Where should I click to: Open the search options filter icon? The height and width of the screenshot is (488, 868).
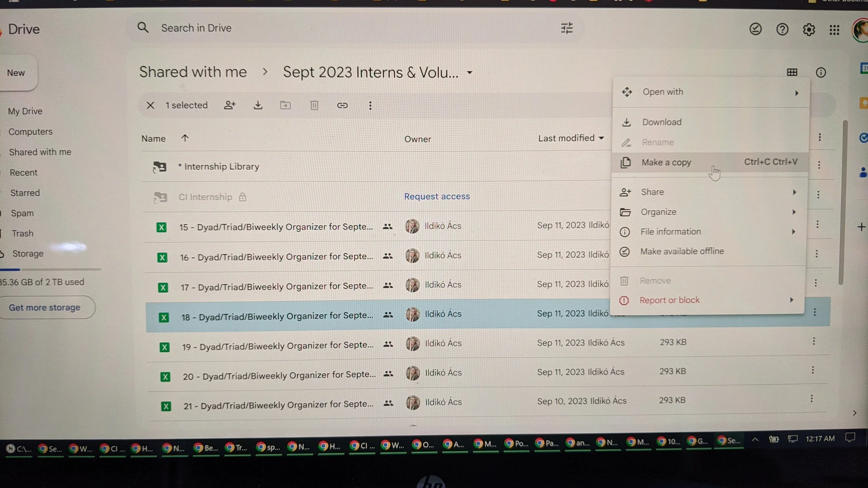[x=567, y=28]
